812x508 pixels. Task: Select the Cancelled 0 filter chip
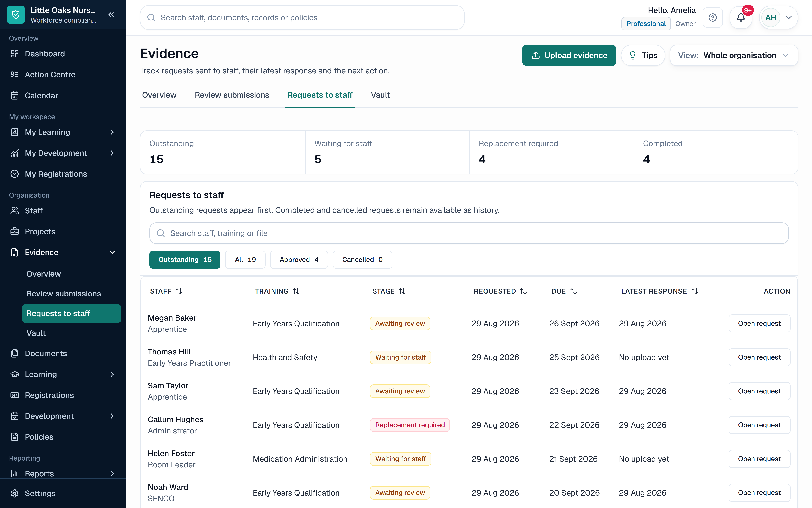pos(362,259)
